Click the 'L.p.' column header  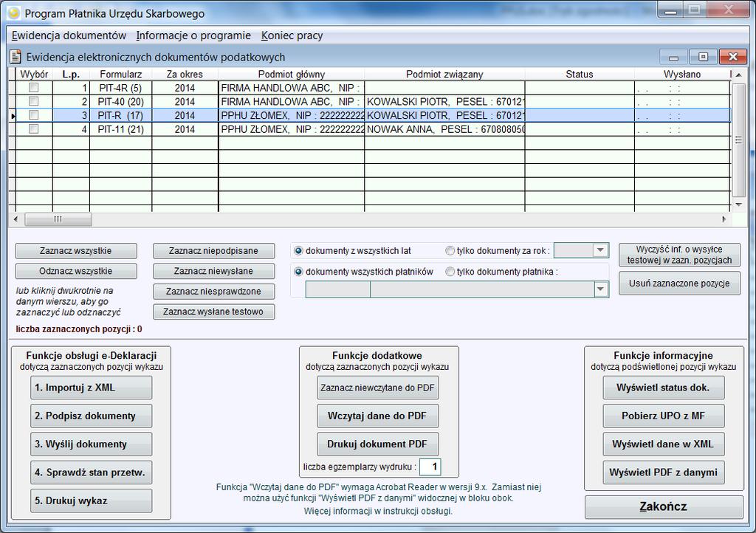point(71,75)
